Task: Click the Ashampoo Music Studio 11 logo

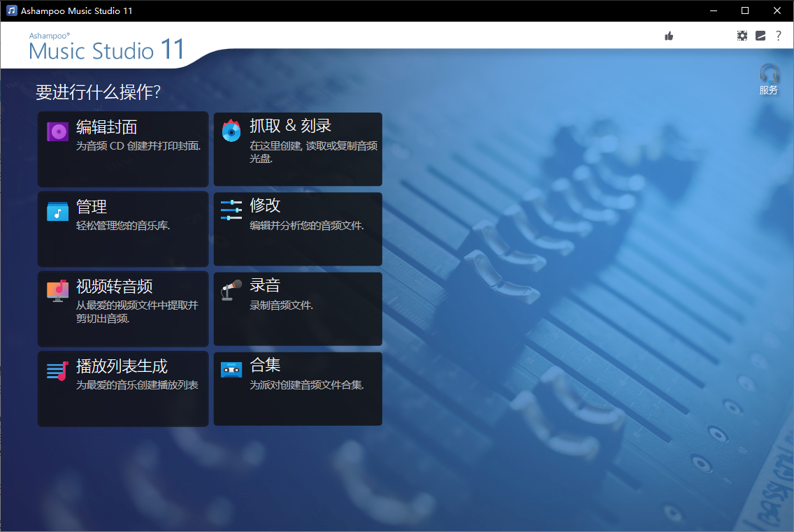Action: coord(107,48)
